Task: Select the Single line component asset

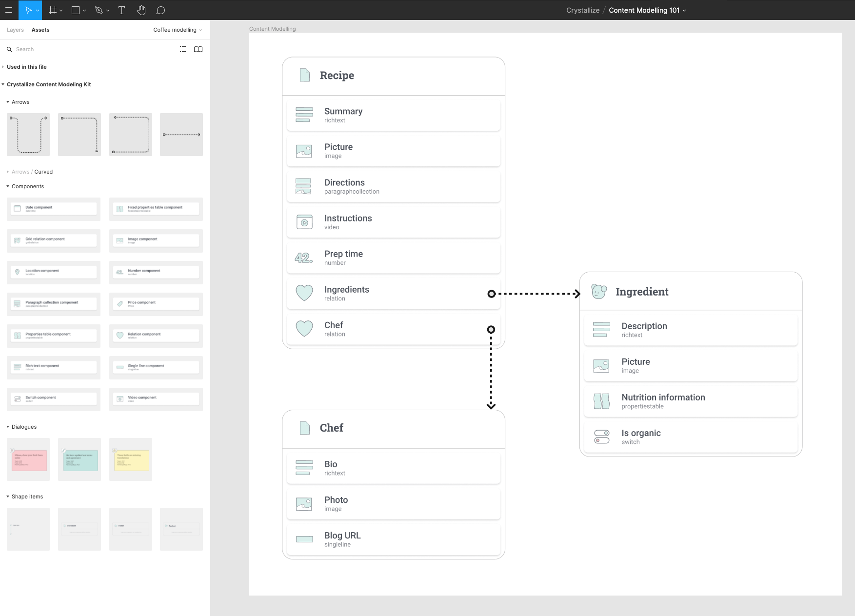Action: tap(156, 367)
